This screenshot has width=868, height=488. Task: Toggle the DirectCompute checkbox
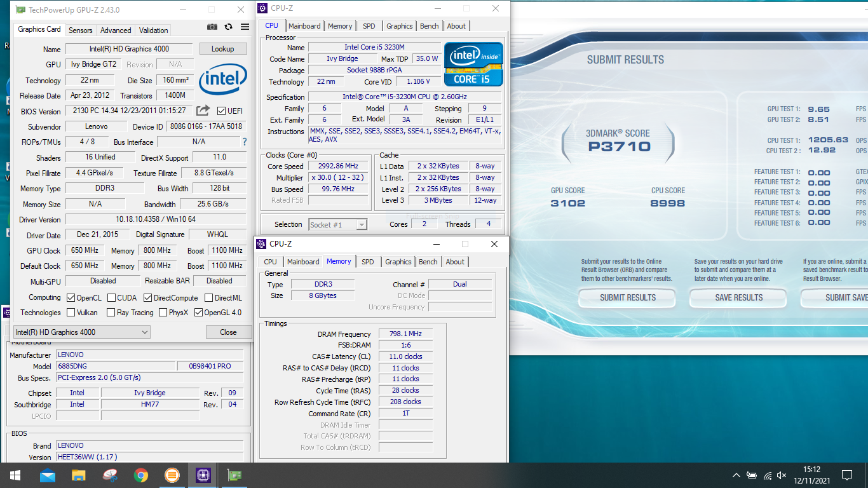pyautogui.click(x=147, y=298)
